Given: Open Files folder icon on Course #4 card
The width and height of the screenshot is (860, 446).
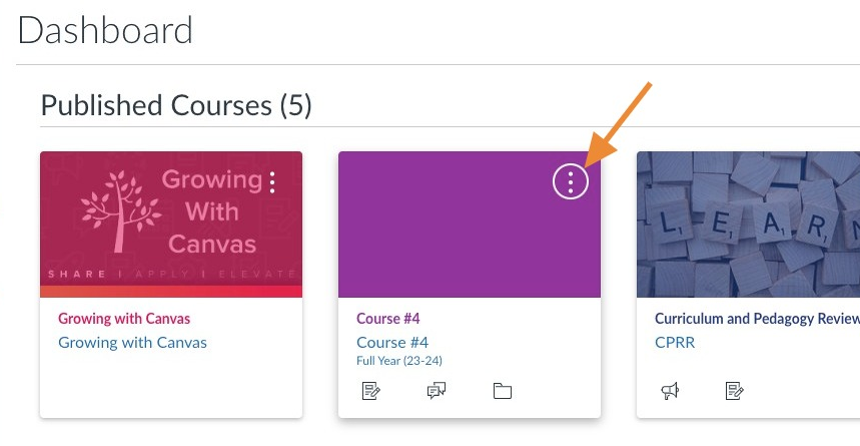Looking at the screenshot, I should click(x=502, y=391).
